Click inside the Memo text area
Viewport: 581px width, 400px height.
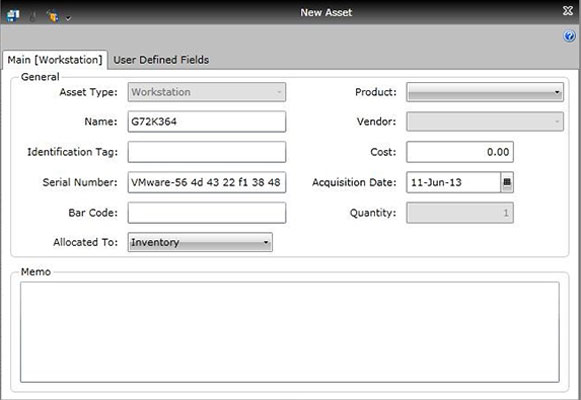point(290,332)
